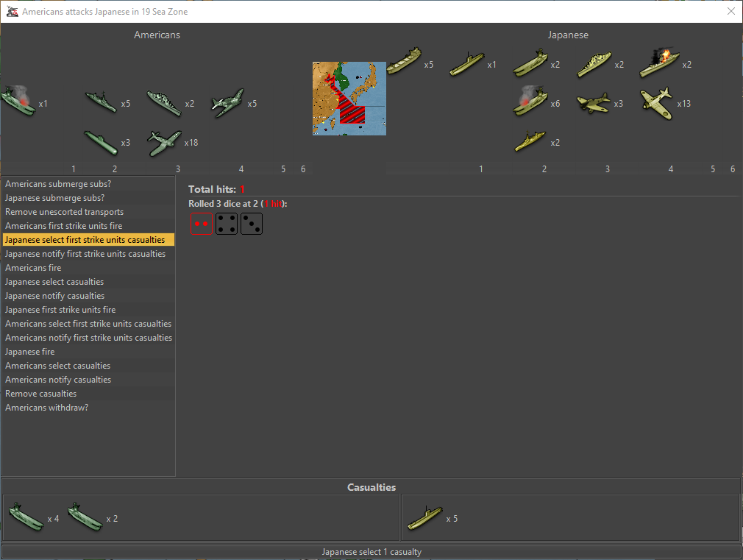Select the Japanese fighter stack marked x13
The width and height of the screenshot is (743, 560).
[x=656, y=102]
